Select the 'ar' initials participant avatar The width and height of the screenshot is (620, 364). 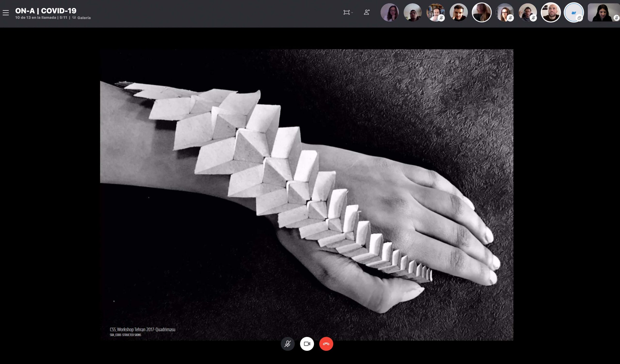(573, 12)
